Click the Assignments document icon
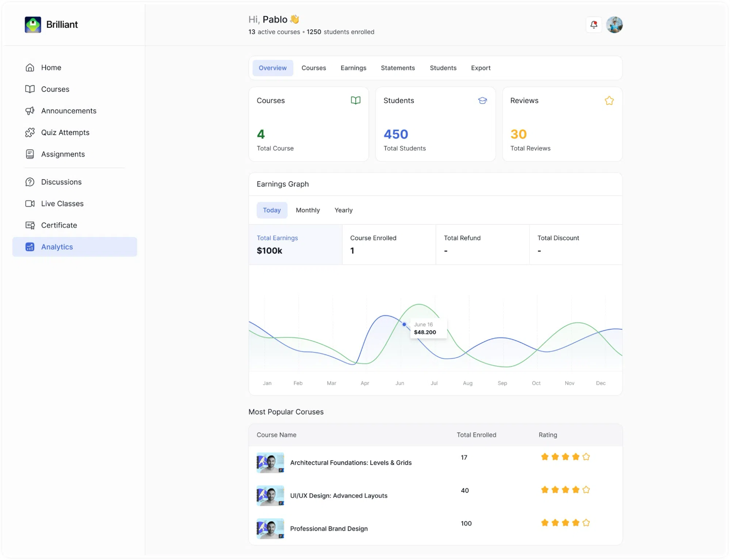730x560 pixels. [30, 154]
